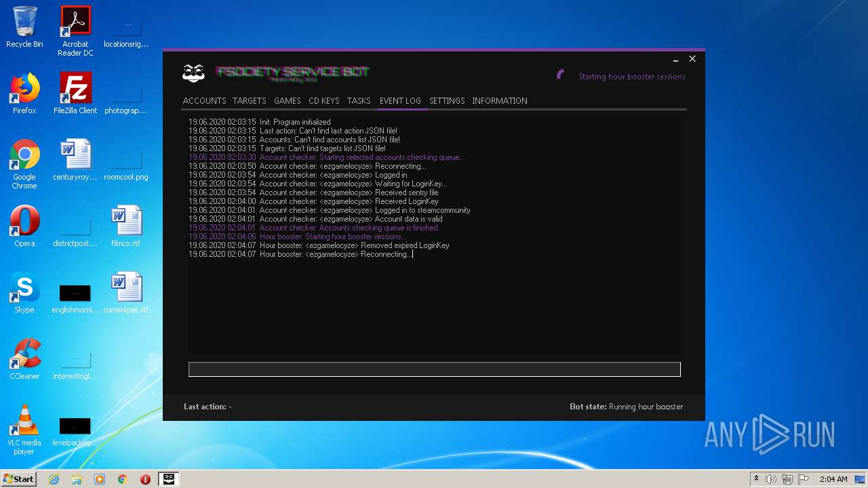Select the photograp desktop file
Screen dimensions: 868x488
(126, 98)
